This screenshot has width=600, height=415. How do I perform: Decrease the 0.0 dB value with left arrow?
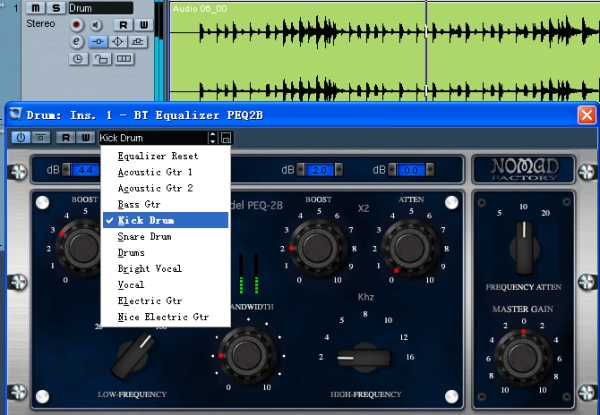pos(392,170)
